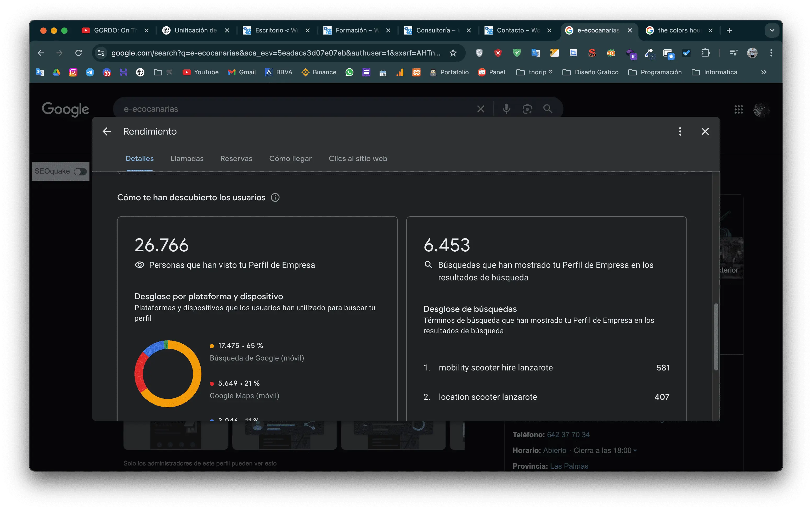Click the platform breakdown donut chart
The height and width of the screenshot is (510, 812).
point(168,374)
